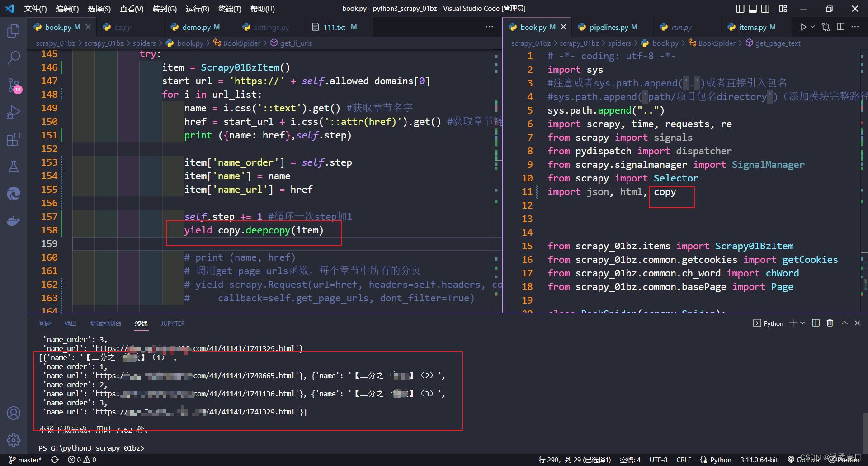Synchronize changes icon in status bar
The height and width of the screenshot is (466, 868).
(x=55, y=460)
